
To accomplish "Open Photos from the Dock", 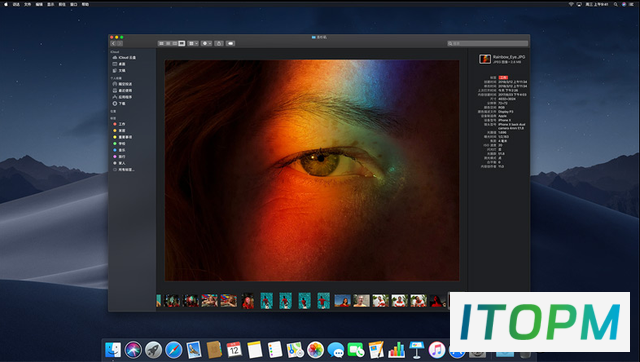I will [316, 350].
